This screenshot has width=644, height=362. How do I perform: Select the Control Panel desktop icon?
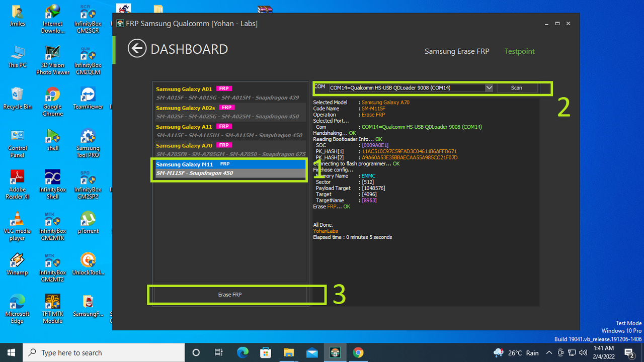(17, 143)
